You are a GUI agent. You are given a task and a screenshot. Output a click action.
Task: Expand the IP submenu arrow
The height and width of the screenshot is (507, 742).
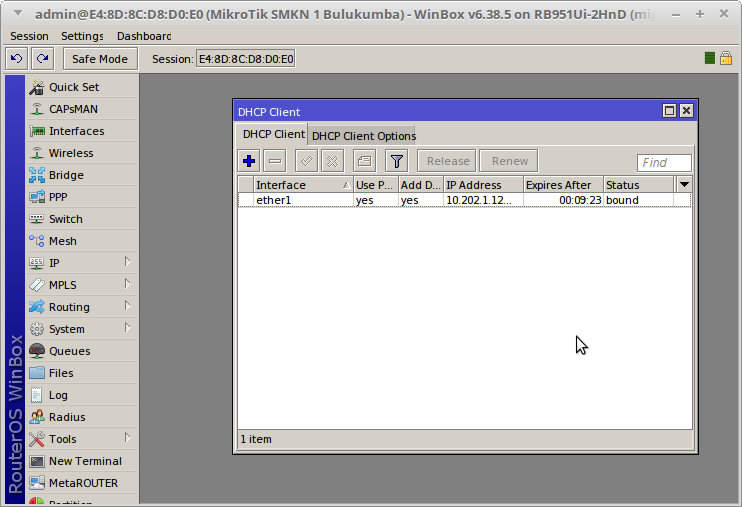tap(127, 262)
